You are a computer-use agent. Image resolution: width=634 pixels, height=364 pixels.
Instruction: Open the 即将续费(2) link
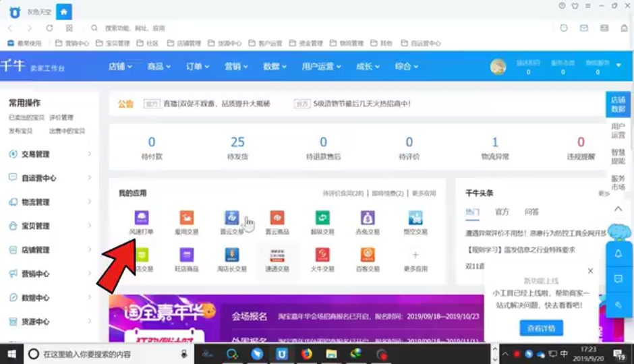[388, 193]
